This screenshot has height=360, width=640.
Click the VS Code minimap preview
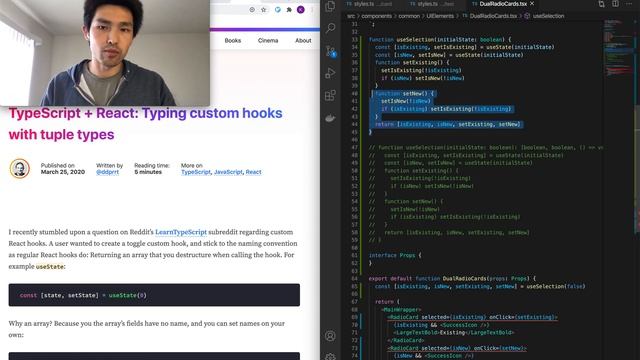618,49
